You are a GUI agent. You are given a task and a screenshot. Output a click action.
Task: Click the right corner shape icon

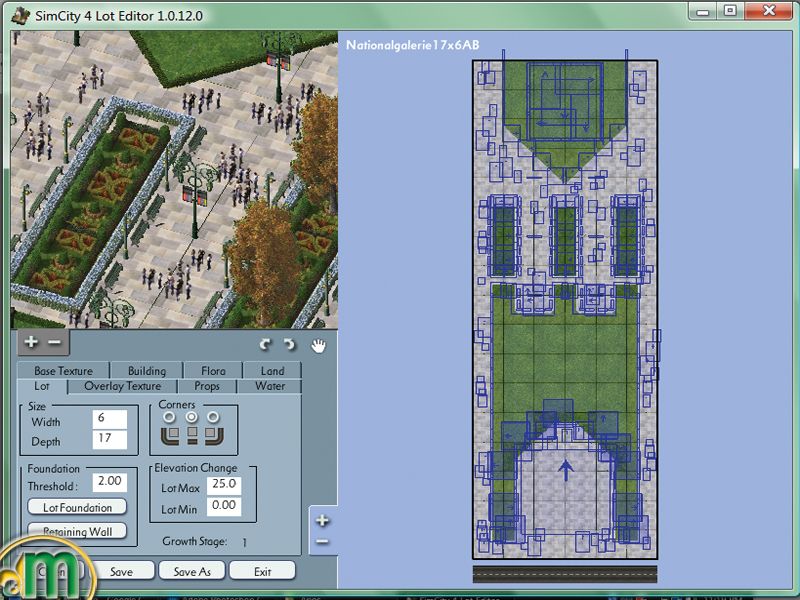coord(214,436)
